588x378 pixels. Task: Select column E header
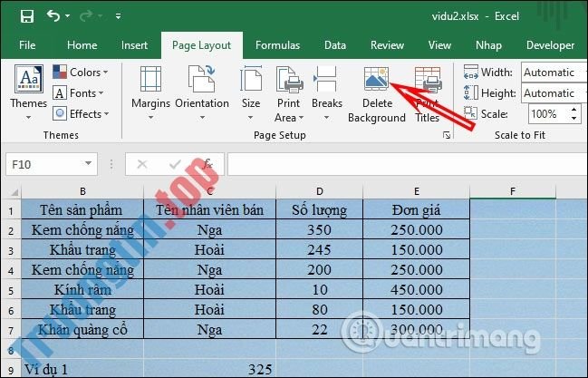coord(416,191)
